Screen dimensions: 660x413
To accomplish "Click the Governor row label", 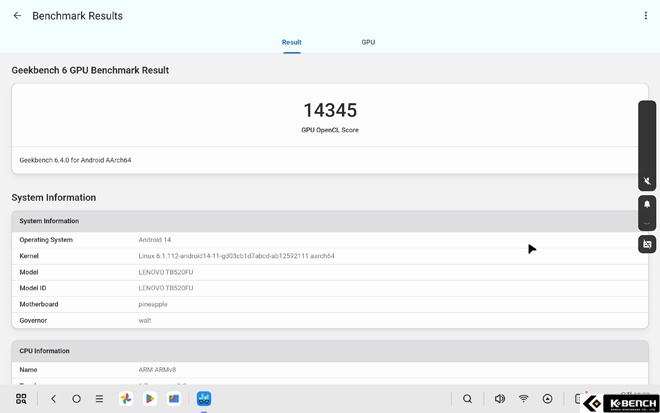I will (33, 320).
